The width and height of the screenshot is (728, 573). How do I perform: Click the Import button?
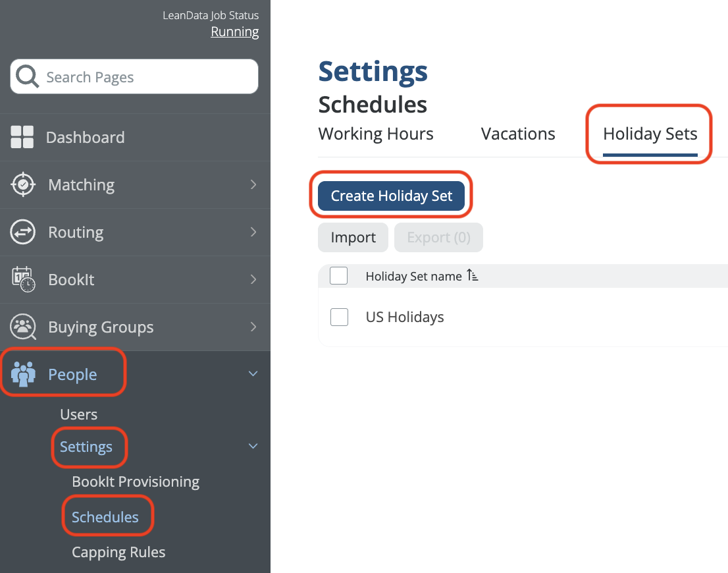point(353,238)
